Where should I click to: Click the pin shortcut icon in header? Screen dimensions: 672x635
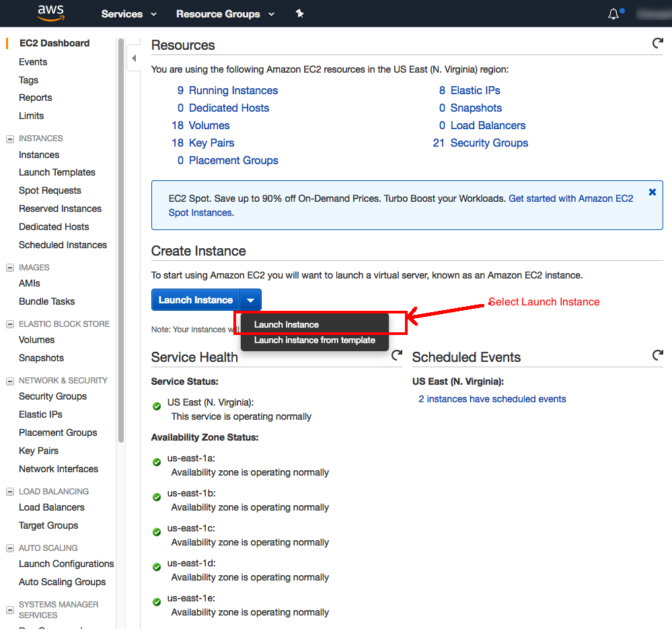(x=299, y=13)
